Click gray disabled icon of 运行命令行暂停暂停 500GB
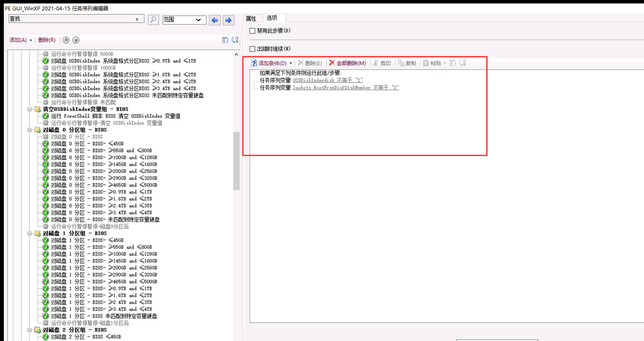This screenshot has width=644, height=341. pos(46,54)
